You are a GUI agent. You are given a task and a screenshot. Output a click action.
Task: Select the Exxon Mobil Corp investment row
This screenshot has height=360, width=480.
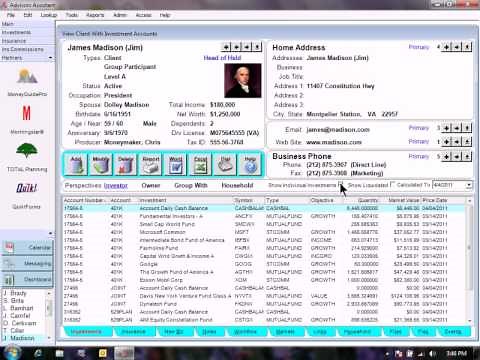[265, 280]
